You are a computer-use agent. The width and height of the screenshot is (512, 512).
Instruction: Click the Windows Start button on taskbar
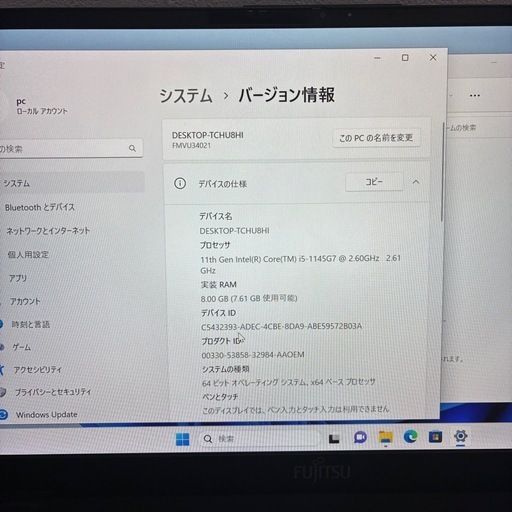(x=182, y=439)
